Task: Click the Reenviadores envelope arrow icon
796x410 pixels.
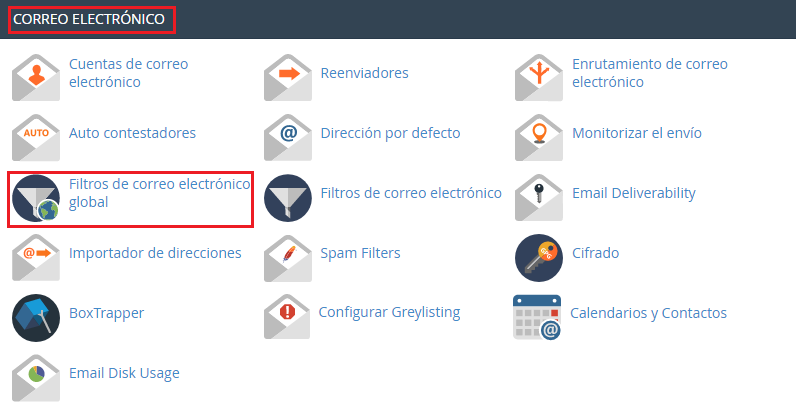Action: click(x=288, y=78)
